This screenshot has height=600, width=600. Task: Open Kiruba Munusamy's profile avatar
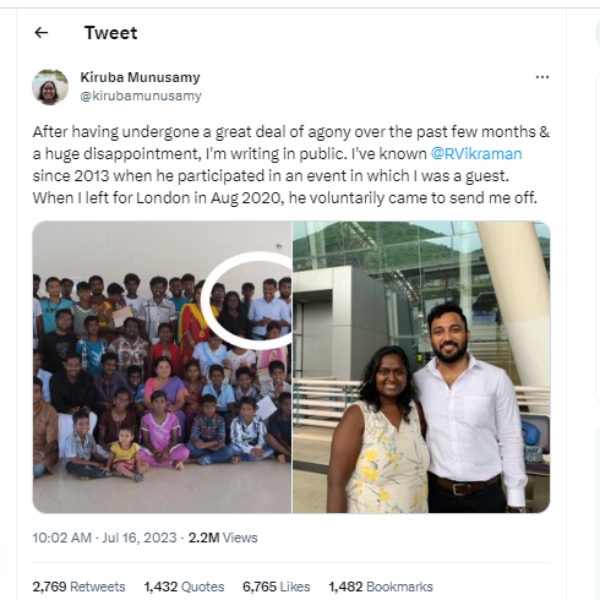coord(50,87)
